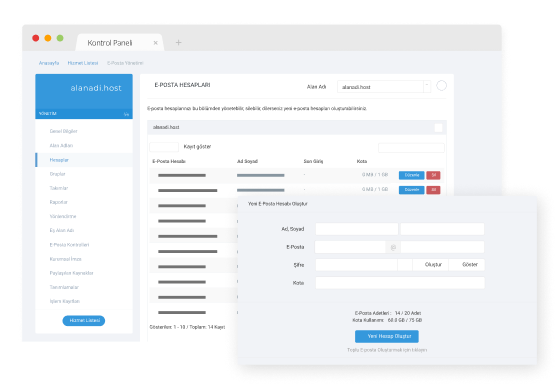Click the alanadi.host sidebar header

pos(84,91)
